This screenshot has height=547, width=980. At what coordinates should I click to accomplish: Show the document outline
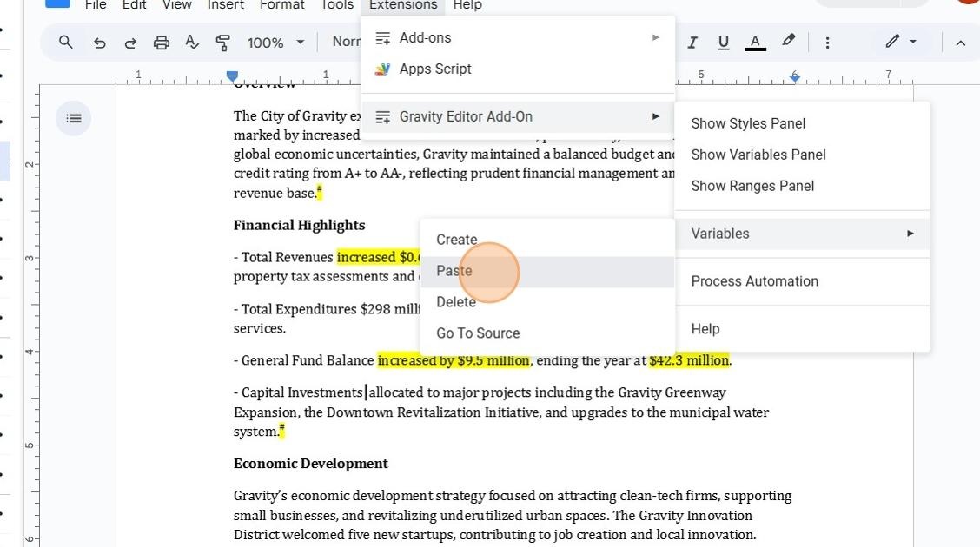(74, 118)
